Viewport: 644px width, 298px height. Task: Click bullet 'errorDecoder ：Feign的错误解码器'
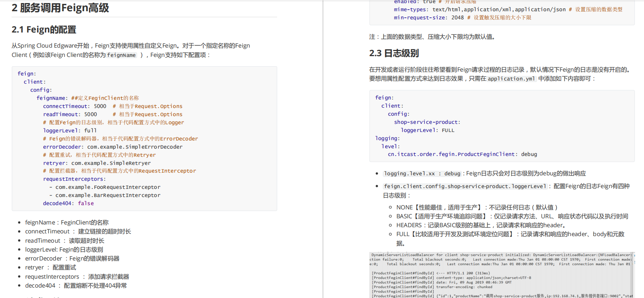point(72,259)
